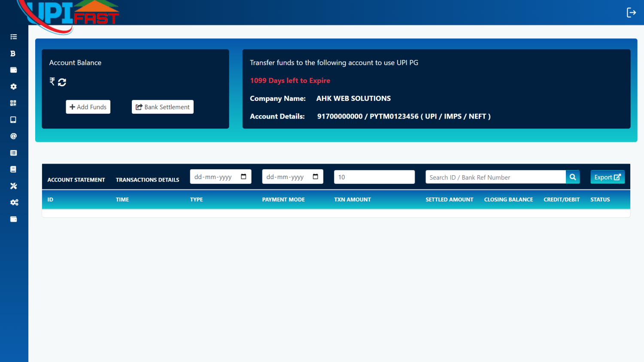Click the QR code sidebar icon
Screen dimensions: 644x362
(x=13, y=103)
